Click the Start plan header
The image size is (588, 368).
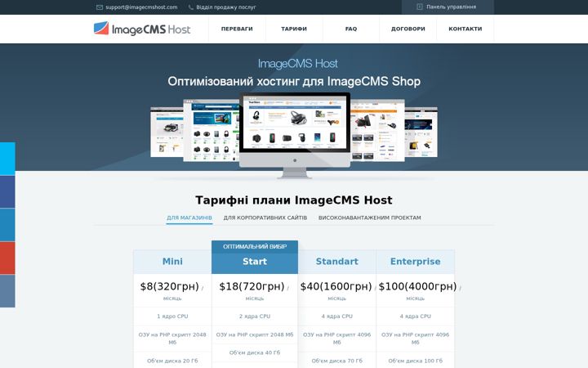click(x=255, y=262)
